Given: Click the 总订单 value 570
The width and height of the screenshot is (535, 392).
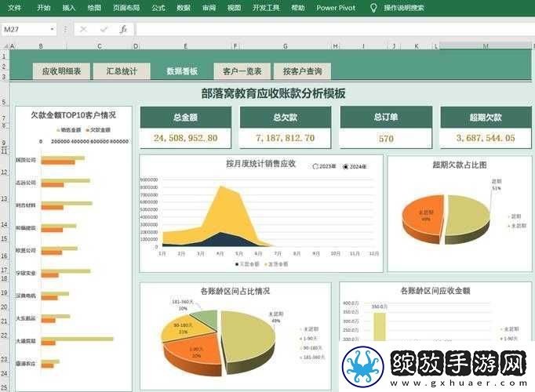Looking at the screenshot, I should [386, 139].
